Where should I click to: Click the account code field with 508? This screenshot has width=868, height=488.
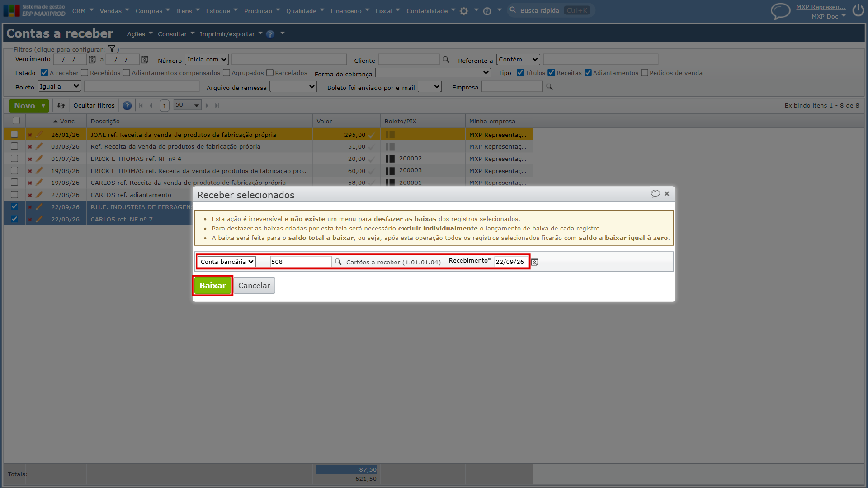[x=301, y=262]
